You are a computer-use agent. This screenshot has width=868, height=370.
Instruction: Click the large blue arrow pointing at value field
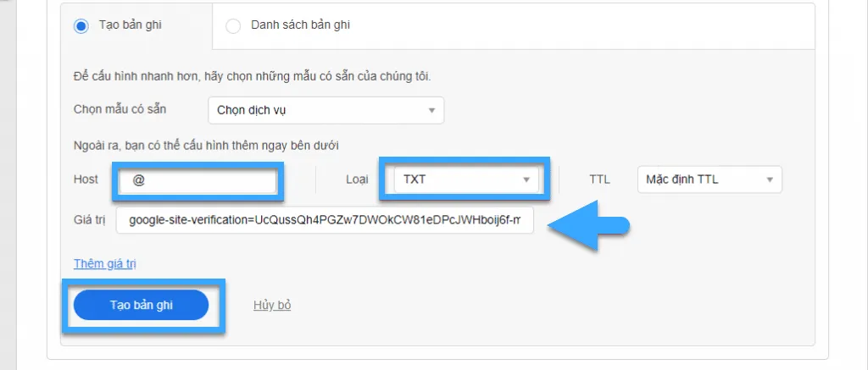click(589, 226)
